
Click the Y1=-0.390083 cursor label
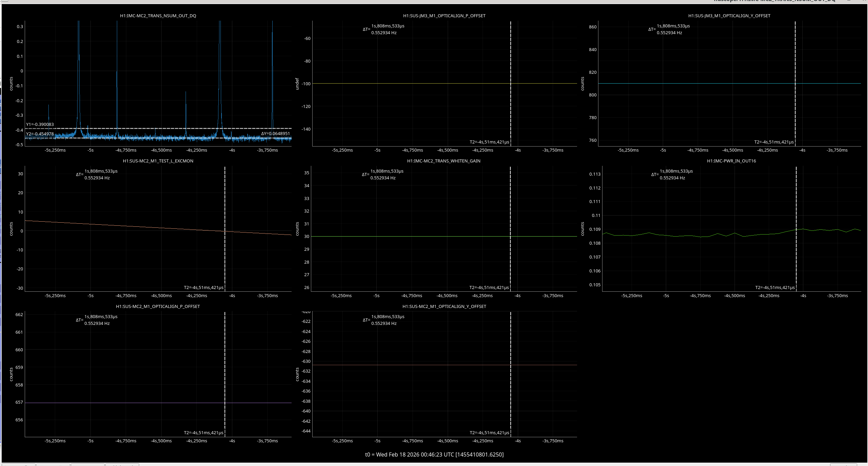point(40,125)
